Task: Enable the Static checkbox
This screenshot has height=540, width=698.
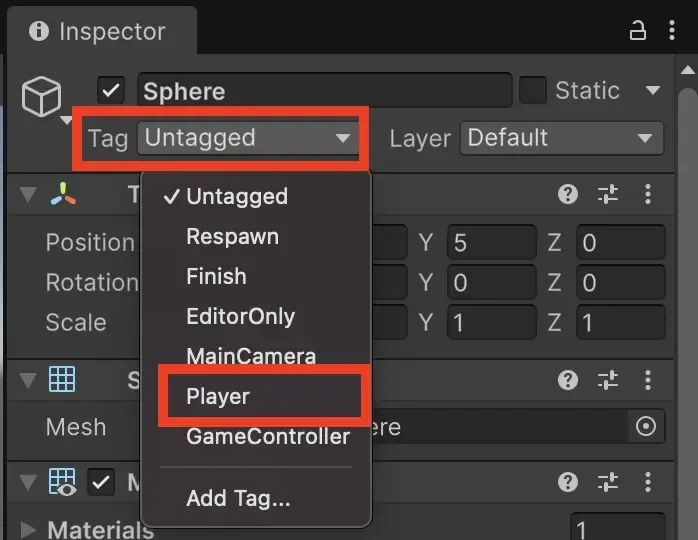Action: [533, 91]
